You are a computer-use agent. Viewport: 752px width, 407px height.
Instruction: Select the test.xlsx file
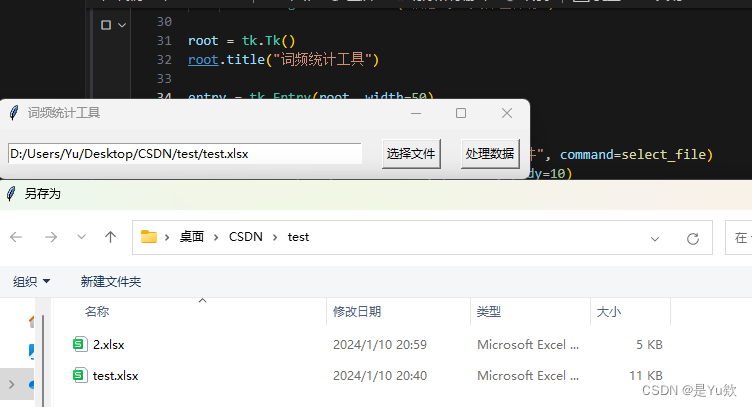tap(116, 376)
